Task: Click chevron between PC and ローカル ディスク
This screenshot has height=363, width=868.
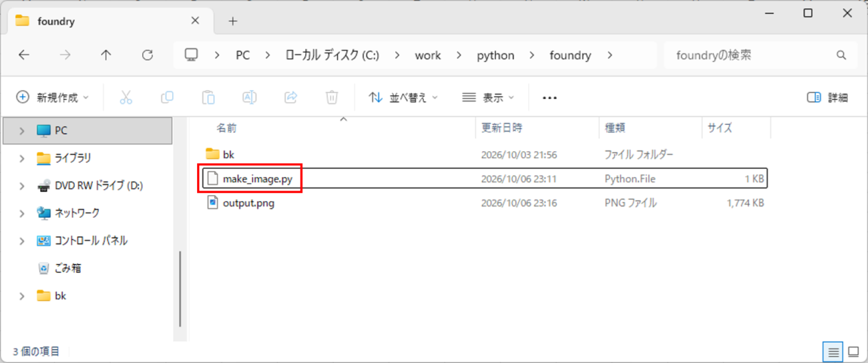Action: pos(268,55)
